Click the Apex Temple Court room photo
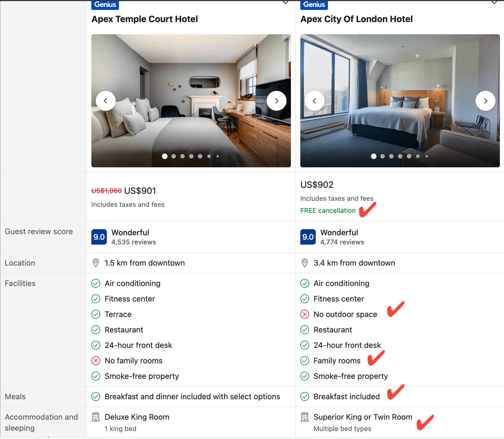This screenshot has height=439, width=504. 191,101
